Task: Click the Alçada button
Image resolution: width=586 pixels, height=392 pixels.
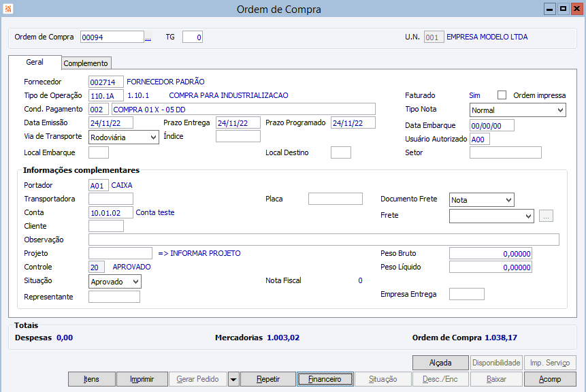Action: pyautogui.click(x=440, y=363)
